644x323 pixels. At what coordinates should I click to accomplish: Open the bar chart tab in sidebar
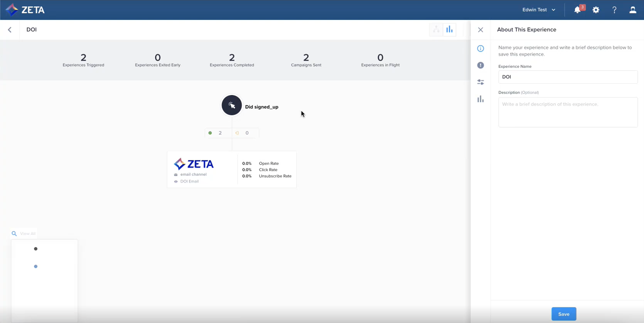coord(480,99)
